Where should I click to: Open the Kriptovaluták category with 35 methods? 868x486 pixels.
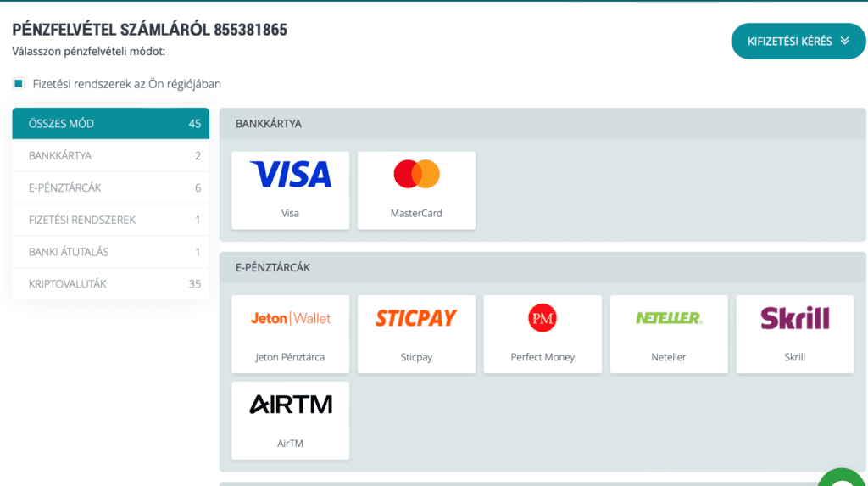pos(111,284)
